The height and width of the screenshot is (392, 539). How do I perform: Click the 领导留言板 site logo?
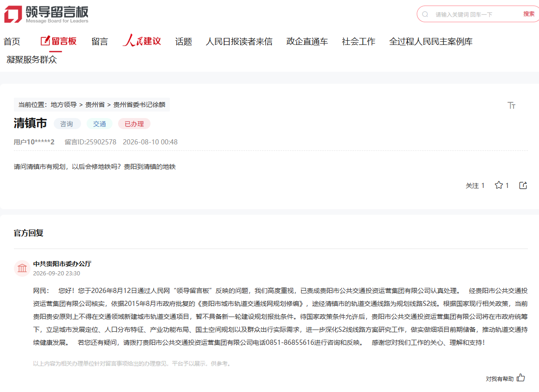46,14
